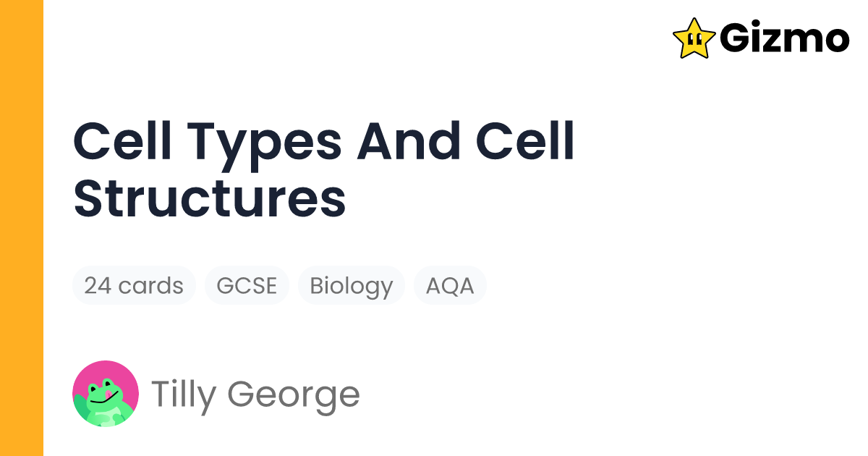The height and width of the screenshot is (456, 868).
Task: Click the deck title 'Cell Types And Cell'
Action: click(x=324, y=141)
